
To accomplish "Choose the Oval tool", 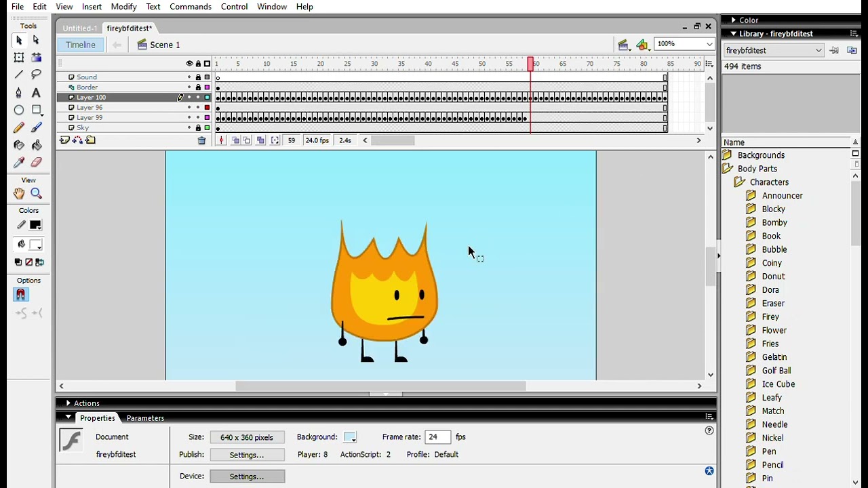I will coord(19,110).
